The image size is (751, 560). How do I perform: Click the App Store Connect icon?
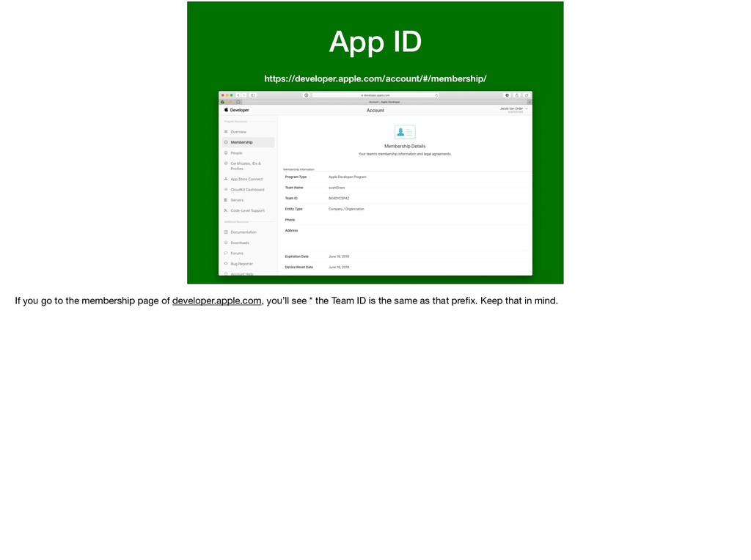[x=226, y=179]
